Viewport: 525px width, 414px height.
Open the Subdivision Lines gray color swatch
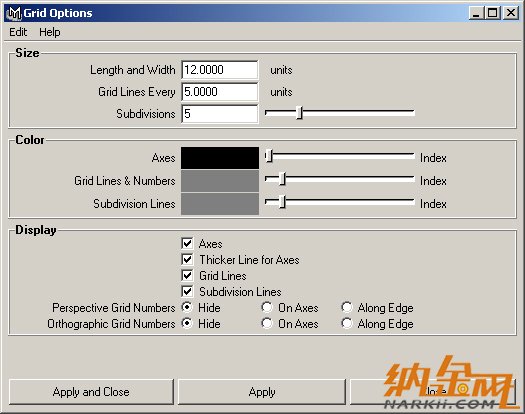[220, 204]
